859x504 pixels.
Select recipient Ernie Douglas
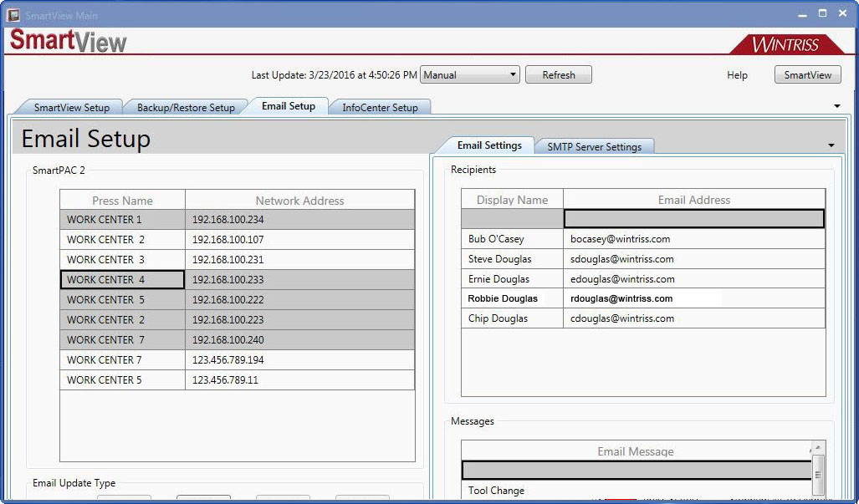pos(499,279)
